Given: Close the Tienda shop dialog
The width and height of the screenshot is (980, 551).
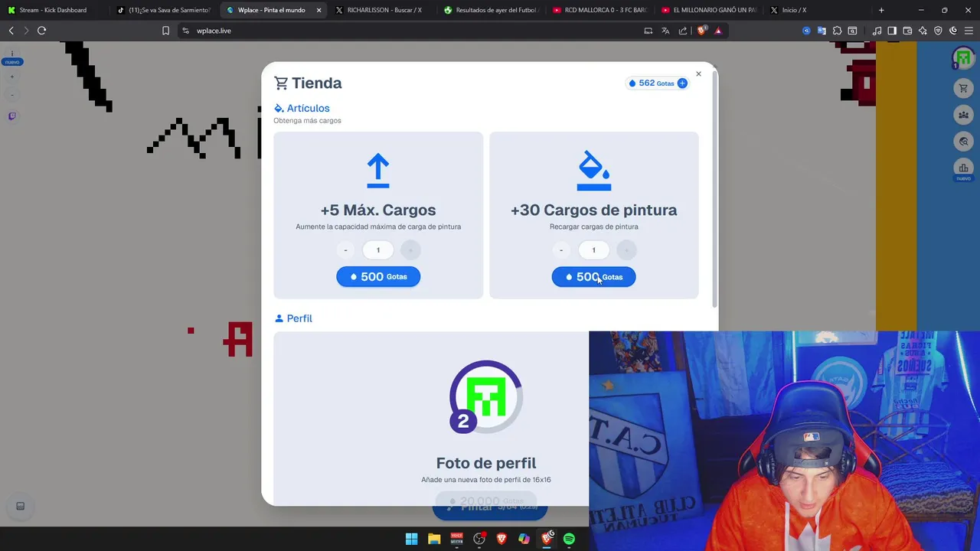Looking at the screenshot, I should point(698,74).
